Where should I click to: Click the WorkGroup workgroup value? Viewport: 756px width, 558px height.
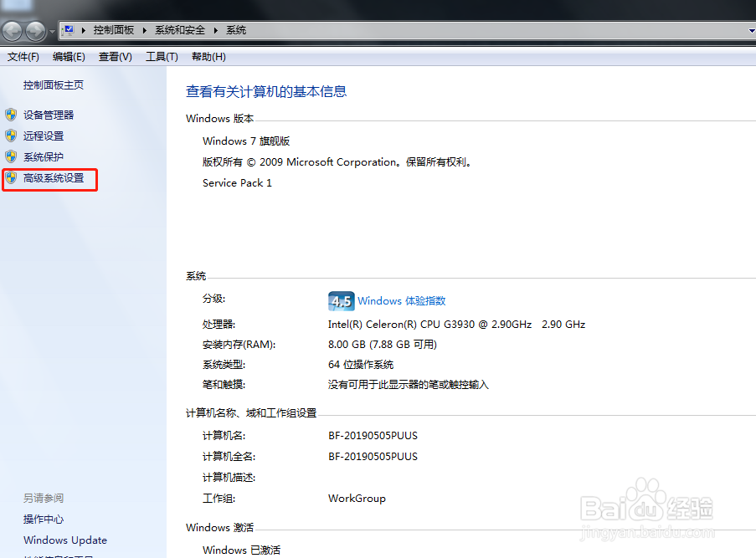pyautogui.click(x=357, y=499)
